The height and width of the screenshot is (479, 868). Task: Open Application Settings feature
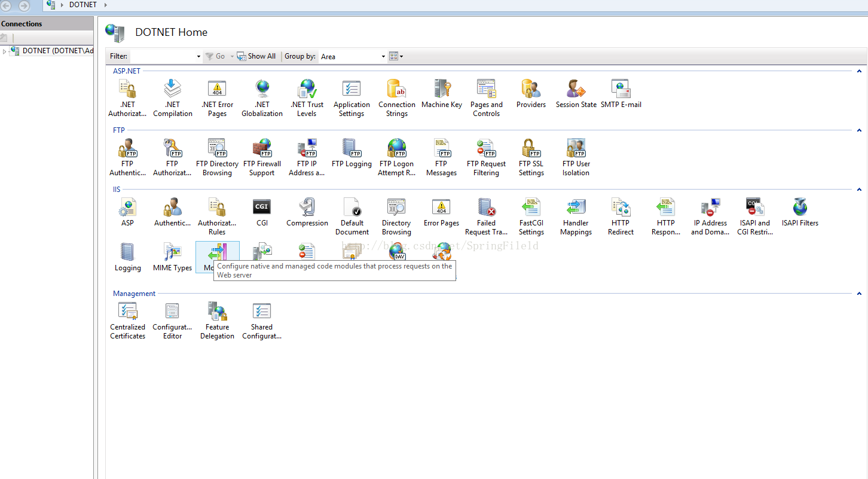tap(352, 99)
